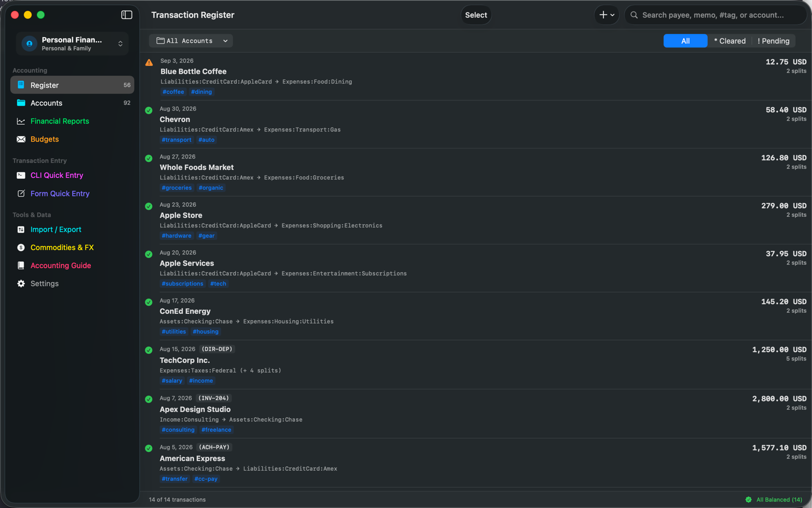Click the American Express cleared checkmark icon
Viewport: 812px width, 508px height.
(x=148, y=449)
